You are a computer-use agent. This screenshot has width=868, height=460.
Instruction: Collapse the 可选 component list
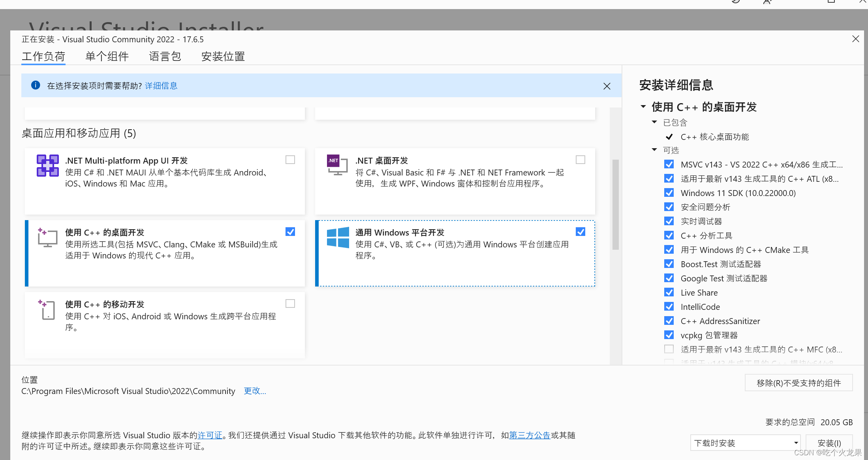pyautogui.click(x=654, y=150)
